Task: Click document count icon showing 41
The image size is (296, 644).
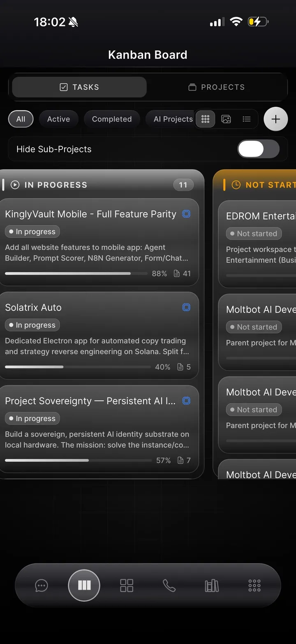Action: (177, 273)
